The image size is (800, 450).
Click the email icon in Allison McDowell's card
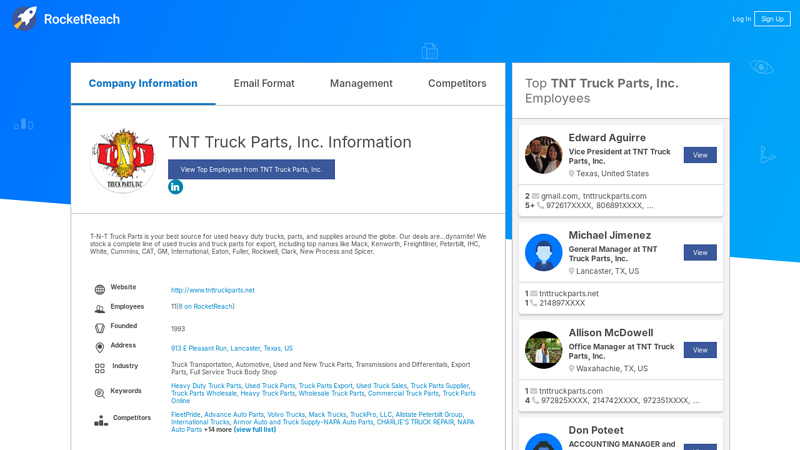click(534, 391)
